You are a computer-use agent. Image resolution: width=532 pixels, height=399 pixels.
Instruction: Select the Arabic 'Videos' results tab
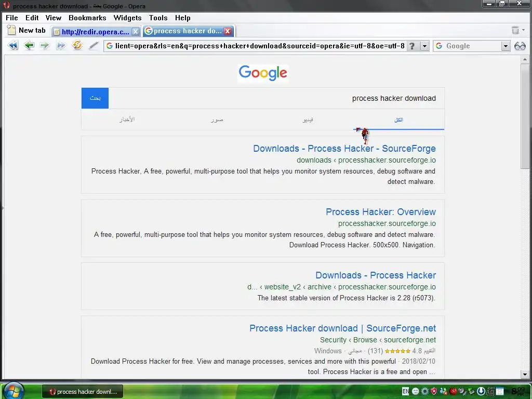tap(308, 119)
